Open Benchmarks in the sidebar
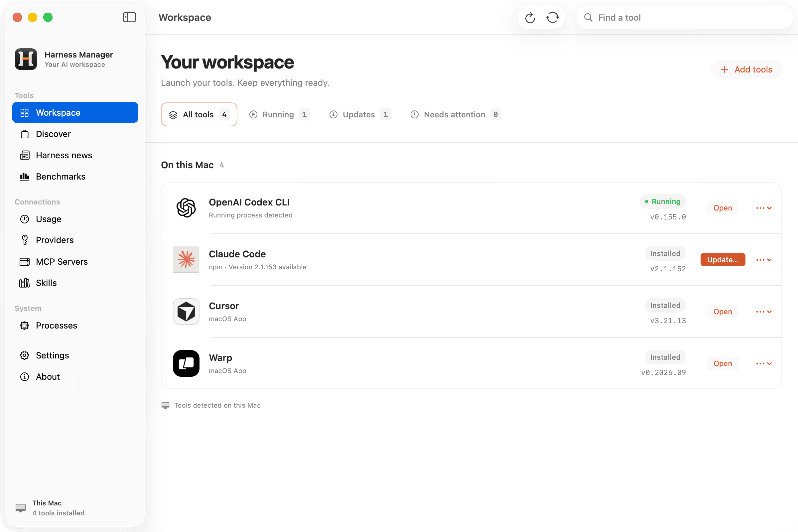Screen dimensions: 798x532 coord(75,177)
